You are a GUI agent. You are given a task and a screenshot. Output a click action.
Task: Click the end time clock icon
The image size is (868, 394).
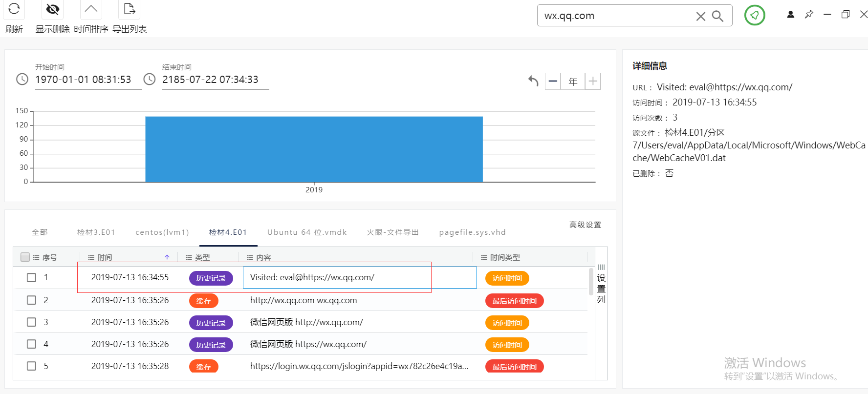coord(149,79)
